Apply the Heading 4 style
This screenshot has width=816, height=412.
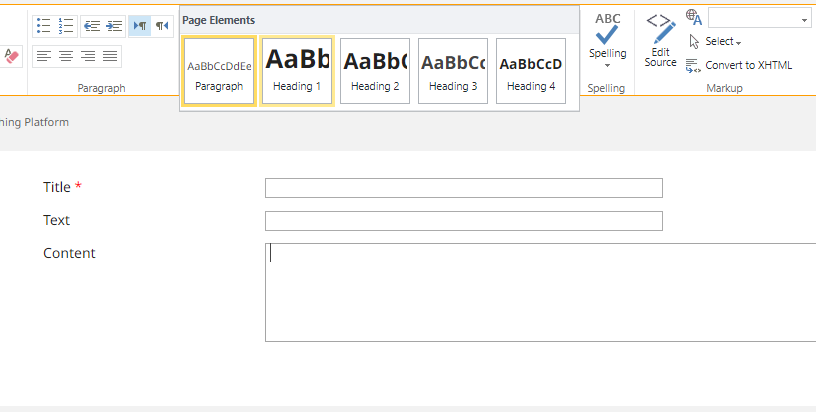531,71
